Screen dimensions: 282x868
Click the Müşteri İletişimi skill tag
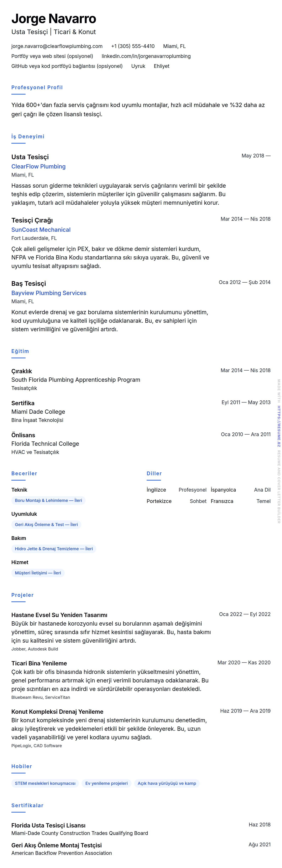[38, 573]
